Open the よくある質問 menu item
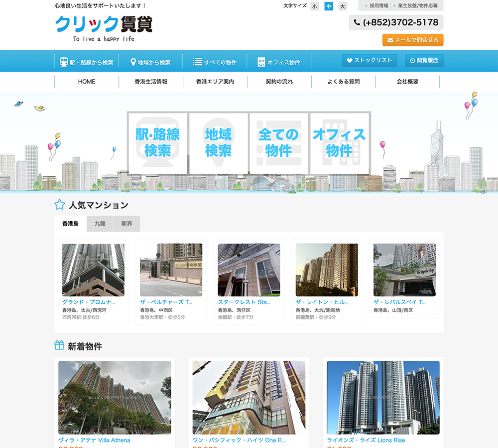 343,82
